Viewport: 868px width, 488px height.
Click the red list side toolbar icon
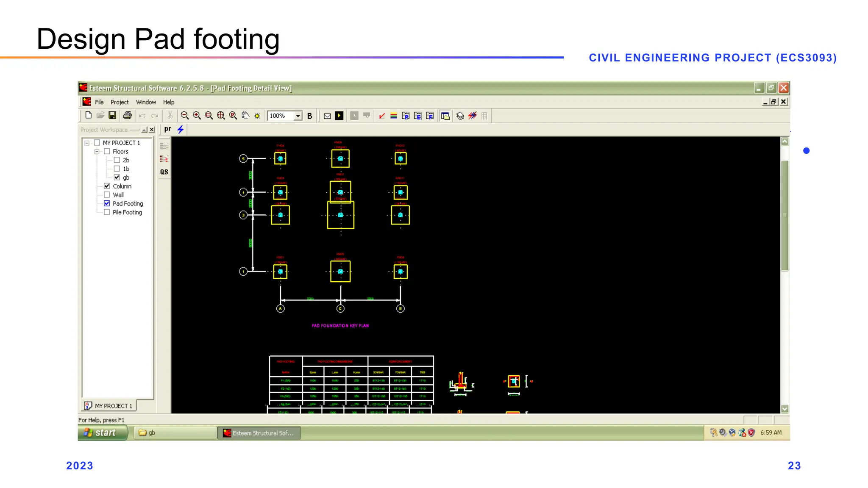(x=164, y=159)
